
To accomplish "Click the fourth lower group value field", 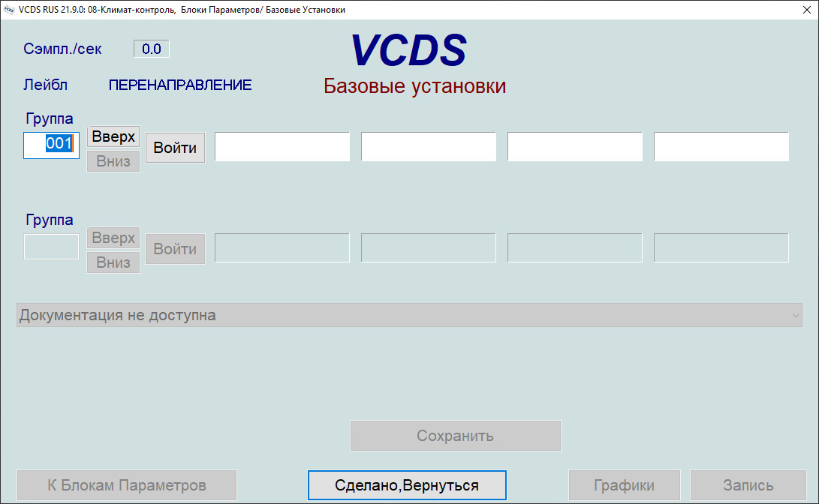I will [721, 247].
